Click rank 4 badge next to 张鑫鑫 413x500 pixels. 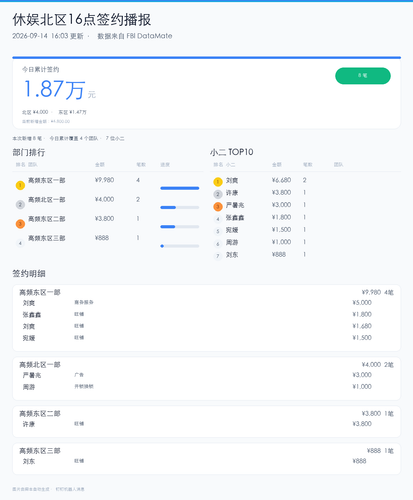218,219
